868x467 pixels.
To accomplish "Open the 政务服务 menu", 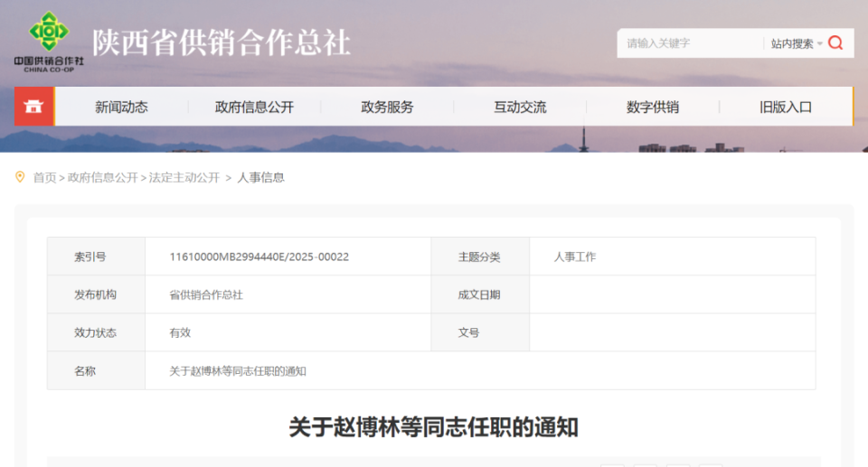I will [x=387, y=107].
